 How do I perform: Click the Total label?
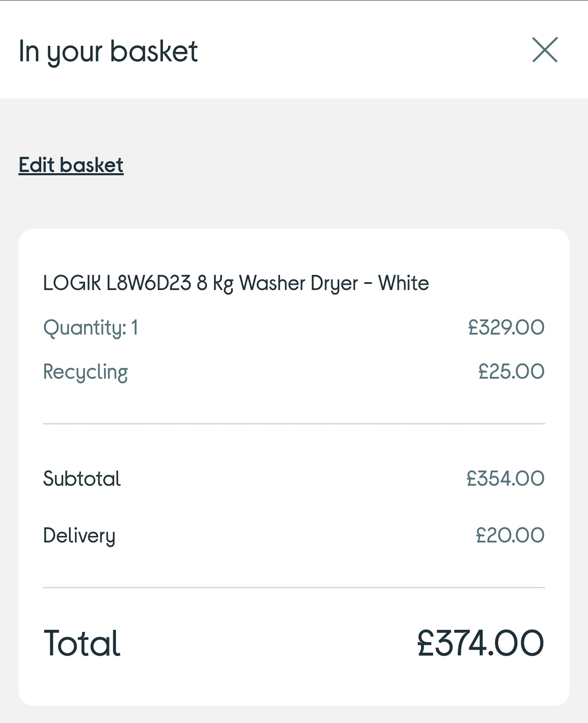coord(82,643)
